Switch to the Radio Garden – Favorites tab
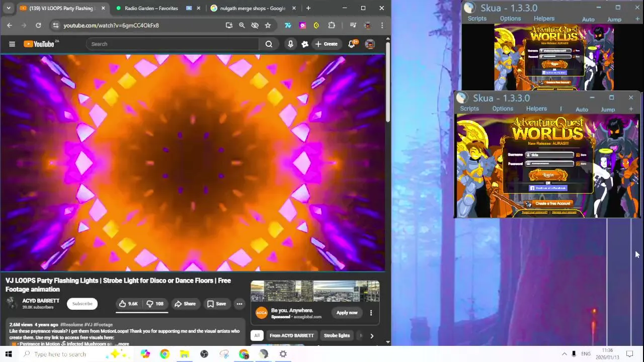The image size is (644, 362). click(x=151, y=8)
